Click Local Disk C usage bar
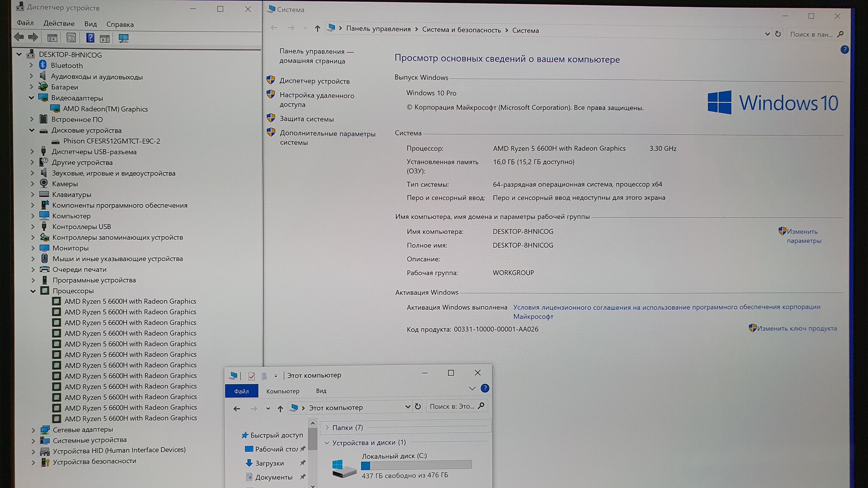This screenshot has width=868, height=488. (x=416, y=465)
